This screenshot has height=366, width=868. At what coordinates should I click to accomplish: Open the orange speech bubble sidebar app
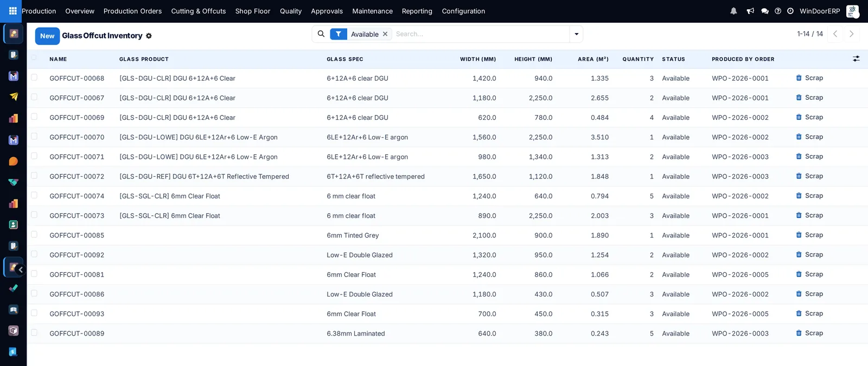click(14, 161)
